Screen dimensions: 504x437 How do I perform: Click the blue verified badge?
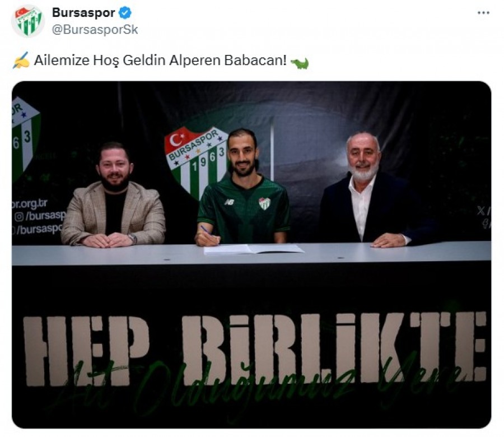pos(125,13)
